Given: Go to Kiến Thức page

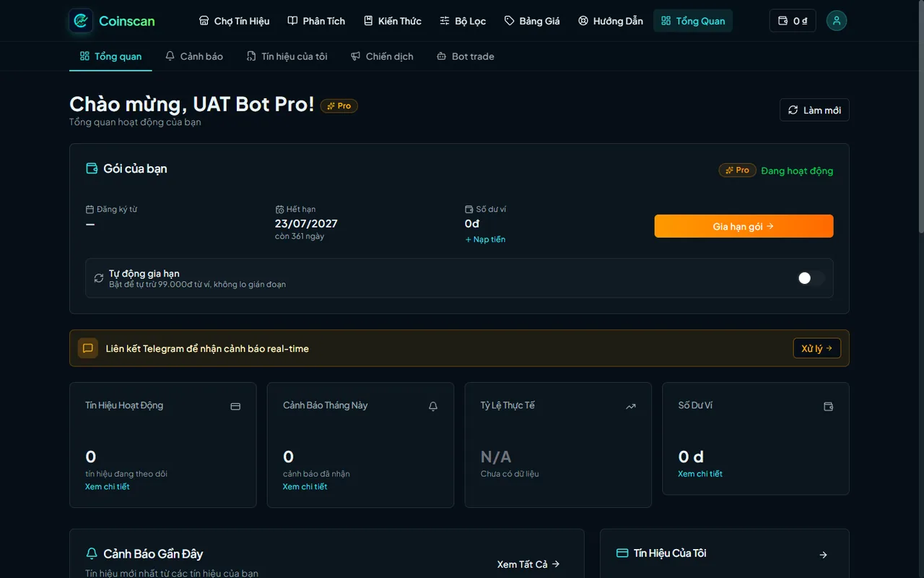Looking at the screenshot, I should 393,21.
